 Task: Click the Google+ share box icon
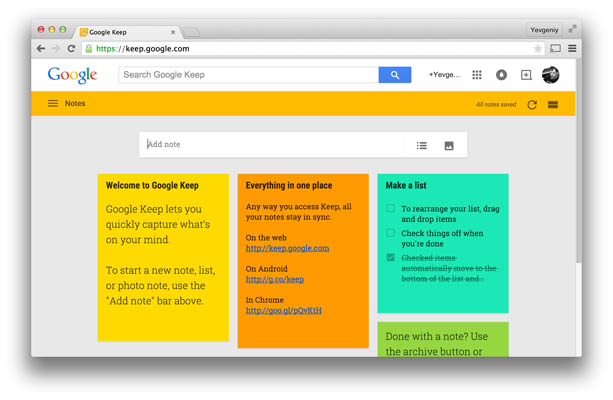[x=526, y=75]
